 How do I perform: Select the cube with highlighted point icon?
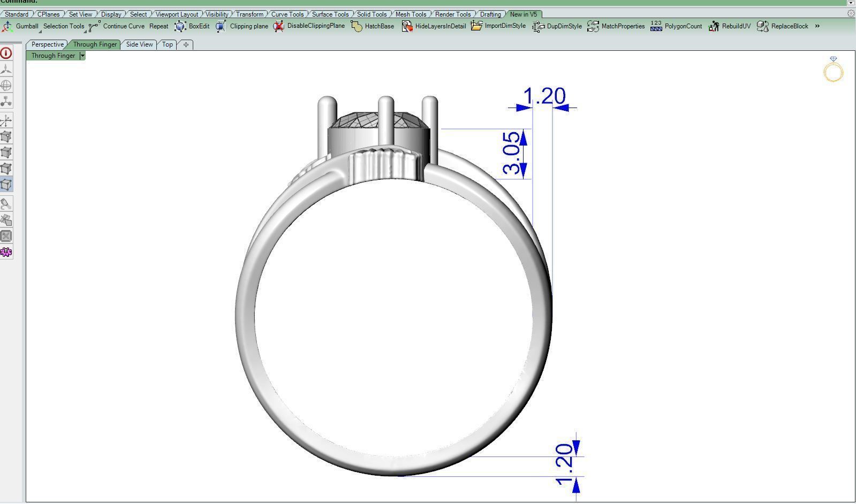point(6,136)
